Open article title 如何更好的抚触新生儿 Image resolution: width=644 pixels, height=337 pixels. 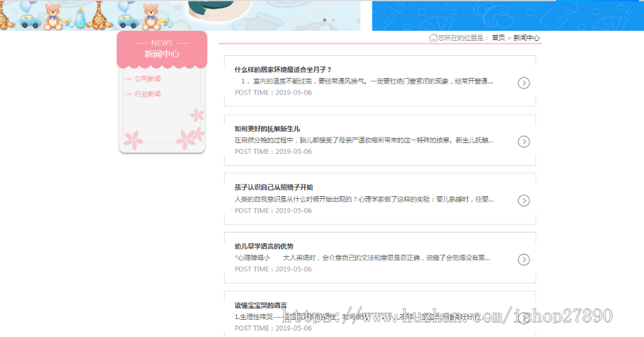click(x=268, y=129)
